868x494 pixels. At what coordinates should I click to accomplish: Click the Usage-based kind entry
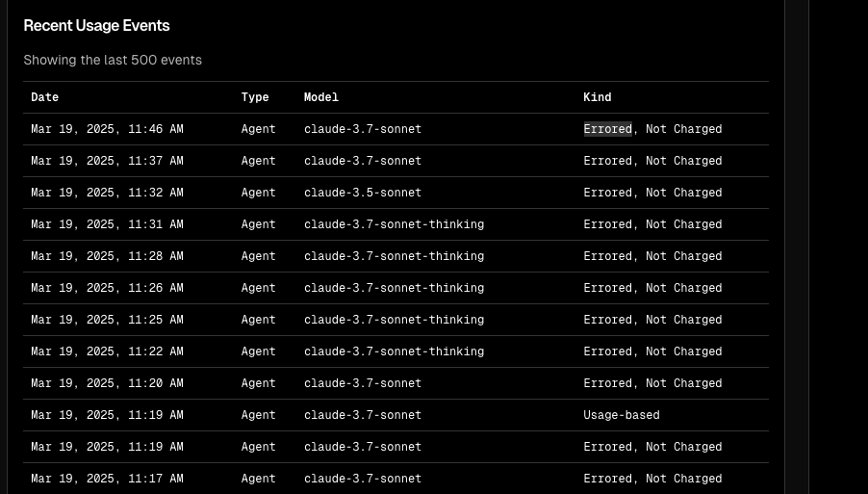click(x=622, y=415)
